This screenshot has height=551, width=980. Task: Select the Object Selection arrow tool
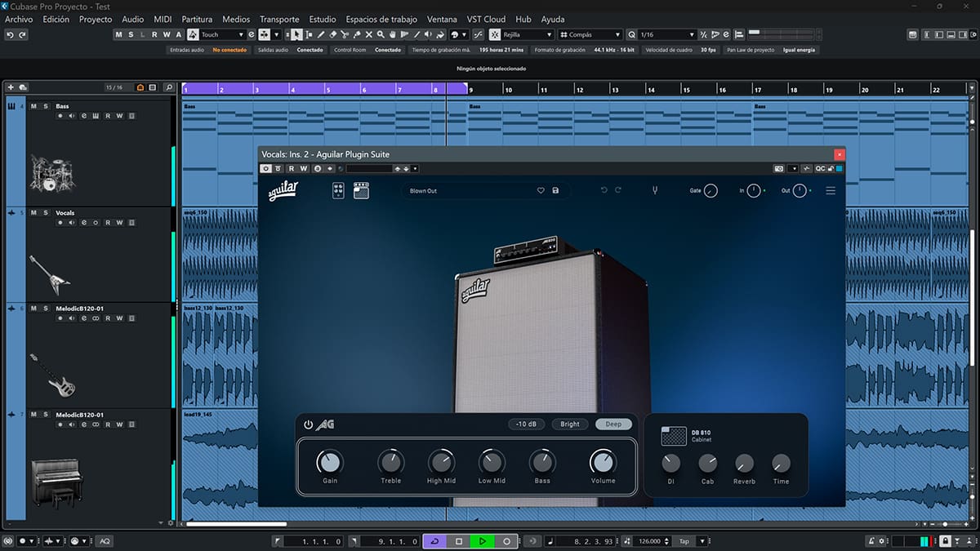point(296,34)
